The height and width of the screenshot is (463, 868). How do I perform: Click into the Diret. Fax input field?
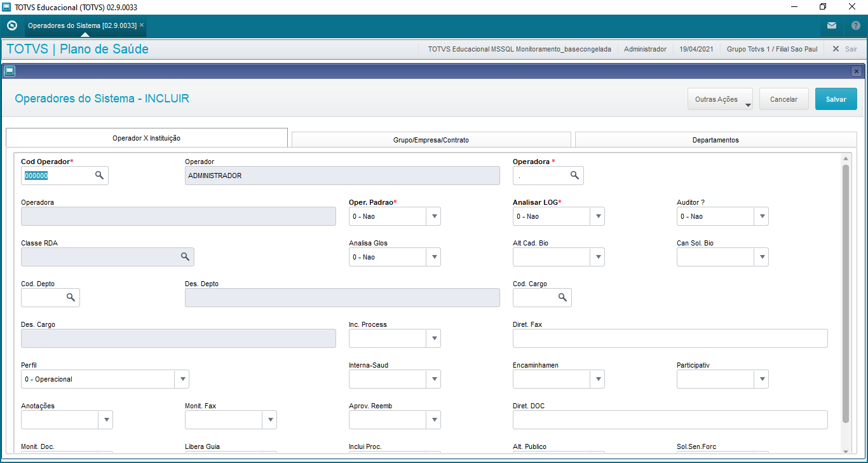click(x=670, y=338)
